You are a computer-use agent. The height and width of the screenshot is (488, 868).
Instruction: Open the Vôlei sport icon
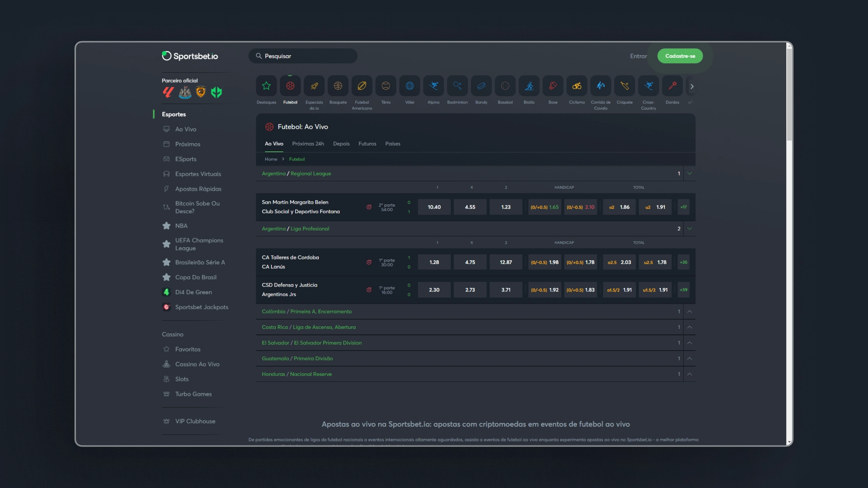410,86
